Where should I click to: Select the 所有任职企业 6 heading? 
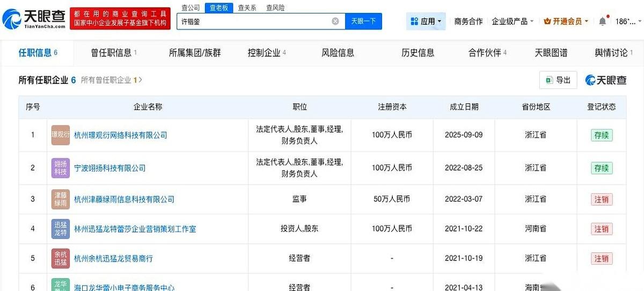(47, 80)
